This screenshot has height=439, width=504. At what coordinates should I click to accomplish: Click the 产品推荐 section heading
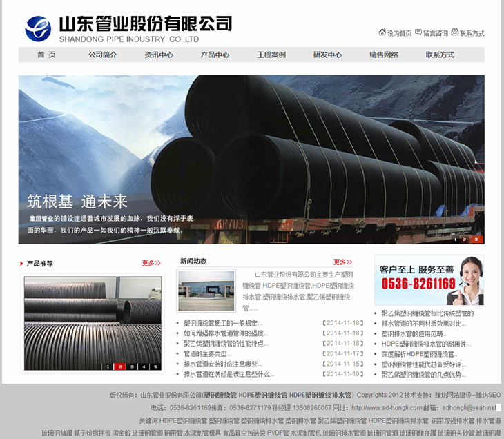click(39, 264)
